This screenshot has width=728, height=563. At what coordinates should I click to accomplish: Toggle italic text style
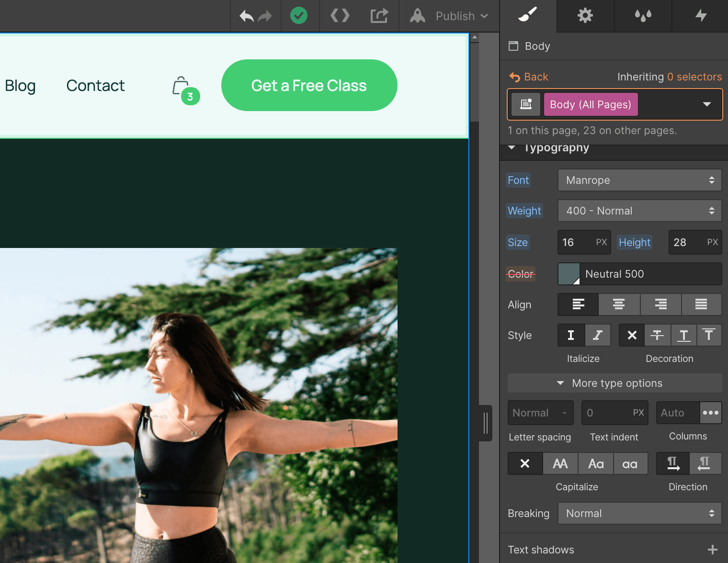coord(597,335)
